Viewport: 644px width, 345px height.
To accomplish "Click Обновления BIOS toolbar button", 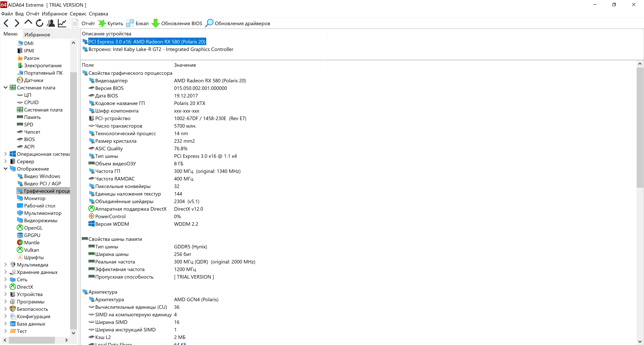I will coord(177,23).
